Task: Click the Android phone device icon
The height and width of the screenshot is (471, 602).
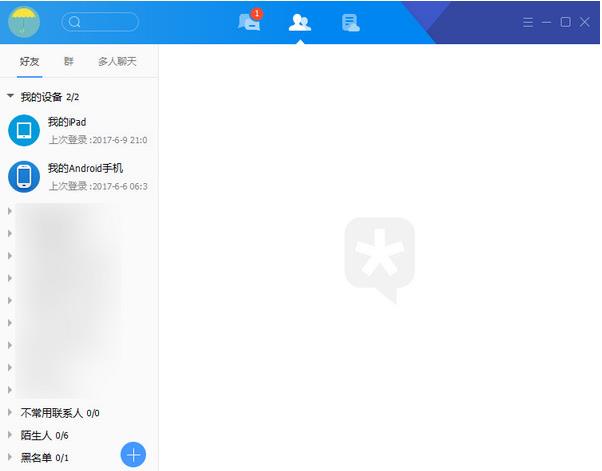Action: (24, 177)
